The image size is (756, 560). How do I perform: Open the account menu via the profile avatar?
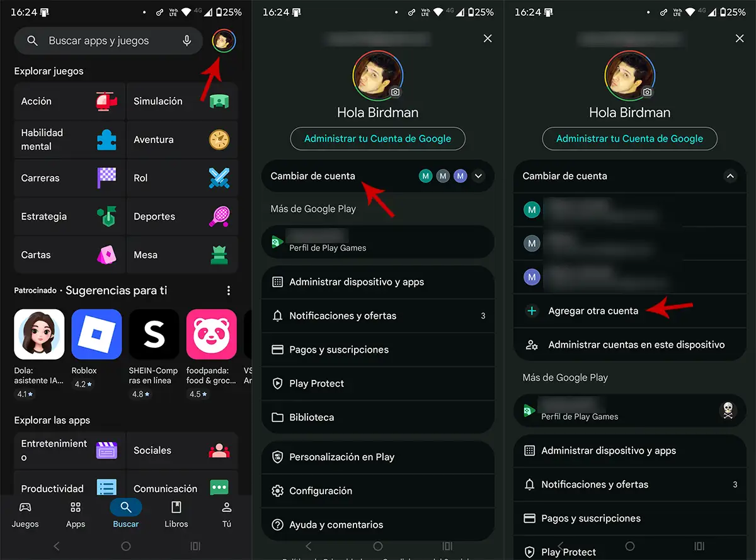pyautogui.click(x=224, y=40)
